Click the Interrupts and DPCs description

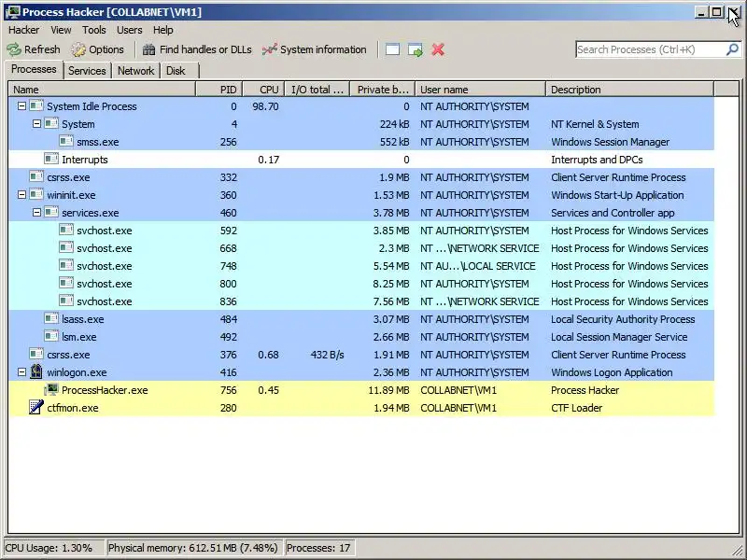597,160
